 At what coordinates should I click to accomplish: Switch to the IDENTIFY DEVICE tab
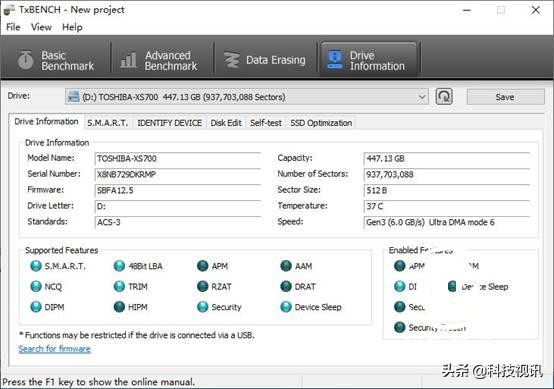[x=170, y=123]
